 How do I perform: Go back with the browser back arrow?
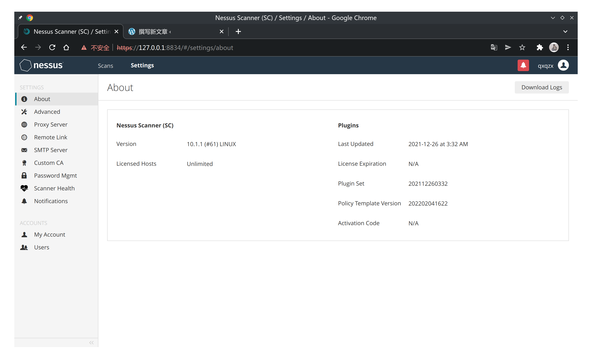[x=24, y=48]
